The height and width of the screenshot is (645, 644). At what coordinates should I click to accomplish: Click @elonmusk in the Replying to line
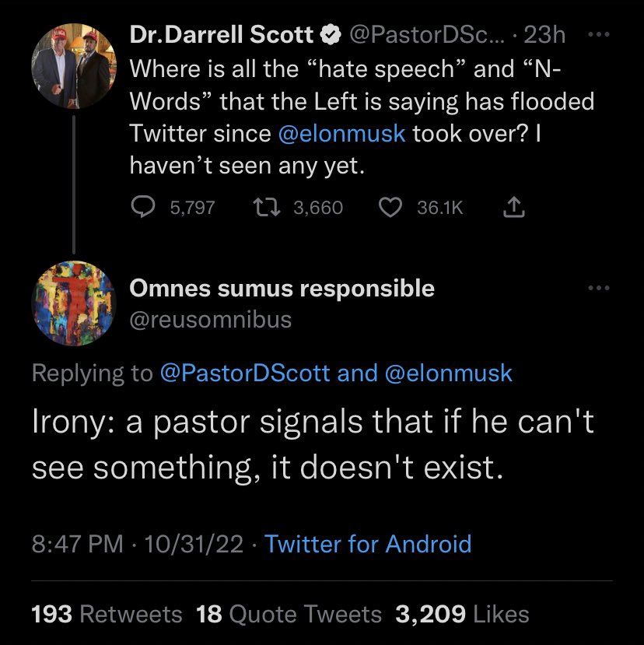[449, 373]
